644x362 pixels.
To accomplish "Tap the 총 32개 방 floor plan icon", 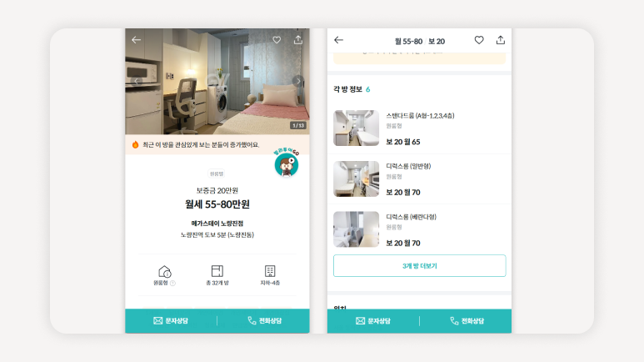I will 217,271.
